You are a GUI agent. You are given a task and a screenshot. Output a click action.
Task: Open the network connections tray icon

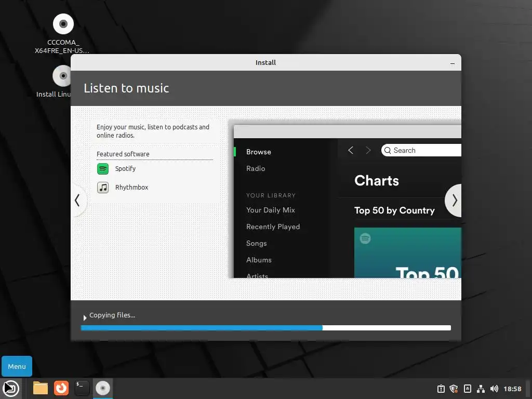pos(481,389)
